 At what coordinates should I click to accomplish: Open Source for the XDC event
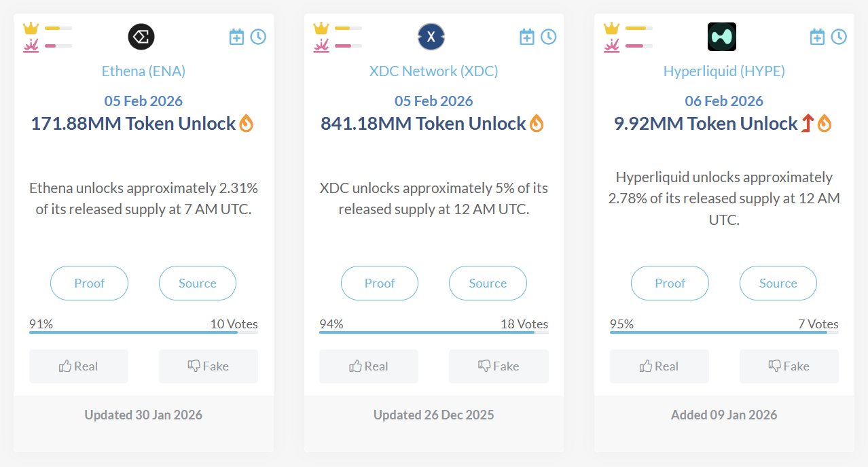tap(488, 283)
